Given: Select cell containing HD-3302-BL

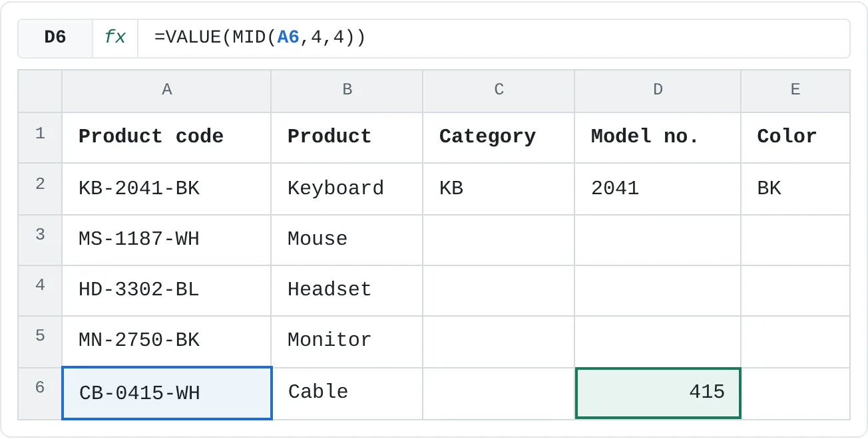Looking at the screenshot, I should 166,290.
